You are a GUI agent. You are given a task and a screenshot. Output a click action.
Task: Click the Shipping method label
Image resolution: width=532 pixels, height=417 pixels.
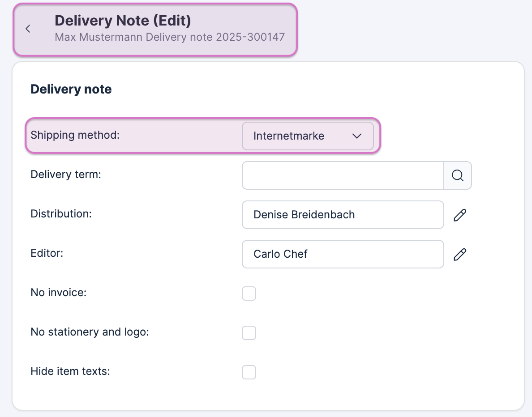(x=75, y=135)
